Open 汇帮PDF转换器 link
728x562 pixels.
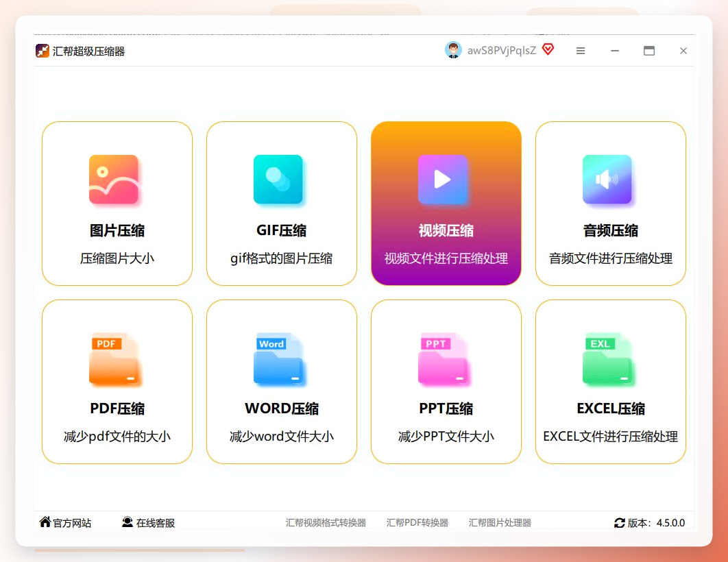pos(417,522)
